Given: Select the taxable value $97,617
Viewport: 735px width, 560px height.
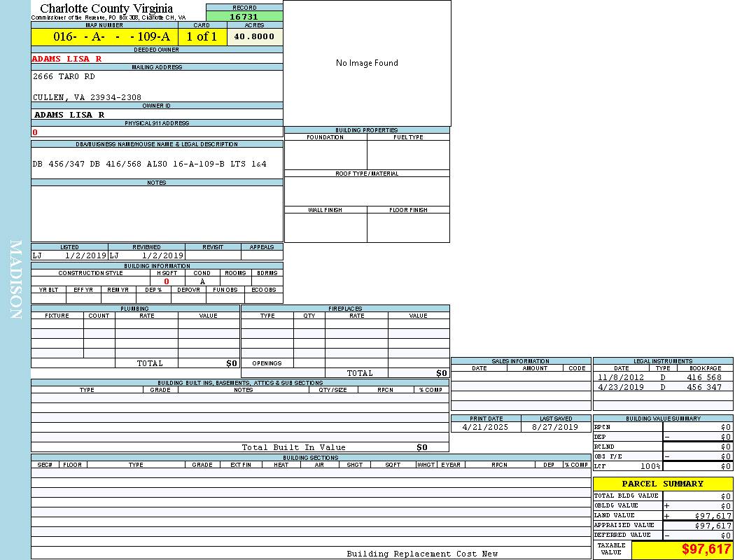Looking at the screenshot, I should (x=706, y=549).
